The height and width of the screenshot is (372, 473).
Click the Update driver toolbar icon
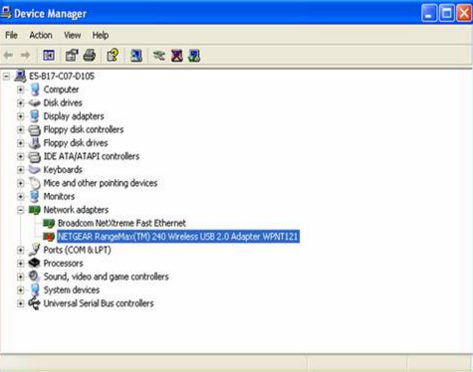pyautogui.click(x=159, y=55)
